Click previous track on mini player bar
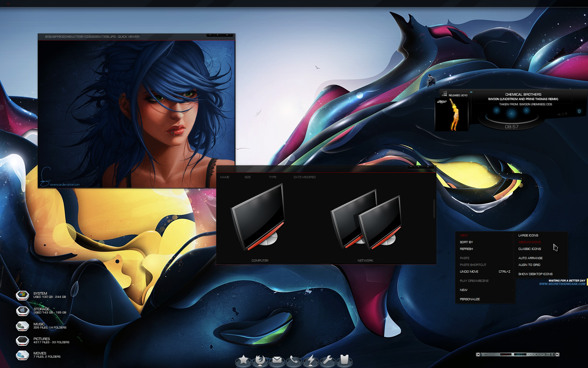588x368 pixels. [528, 355]
